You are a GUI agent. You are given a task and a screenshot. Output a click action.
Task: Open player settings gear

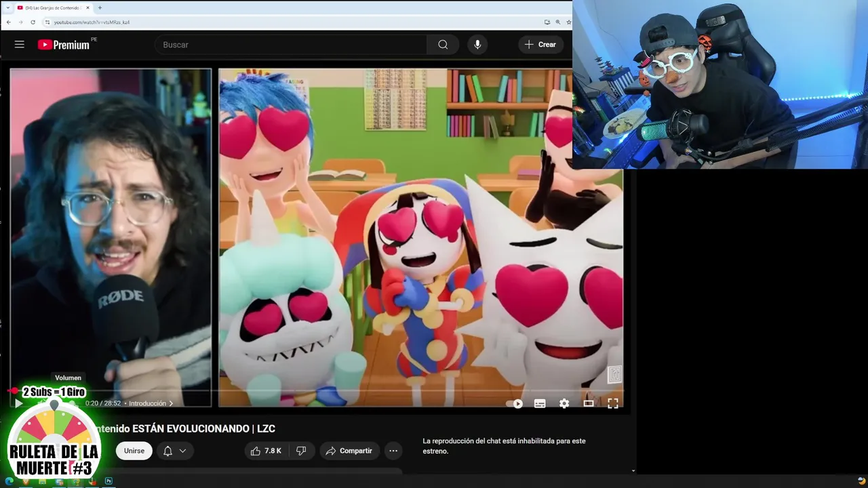(x=564, y=403)
